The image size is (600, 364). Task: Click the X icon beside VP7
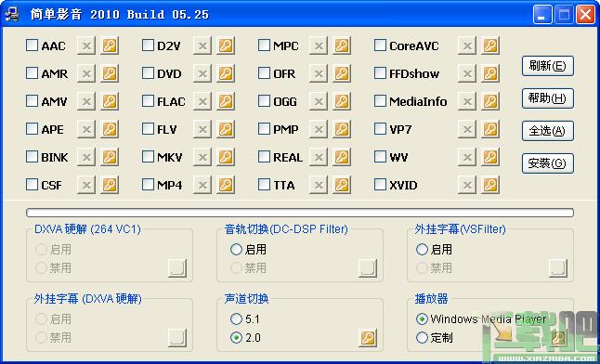click(x=467, y=129)
